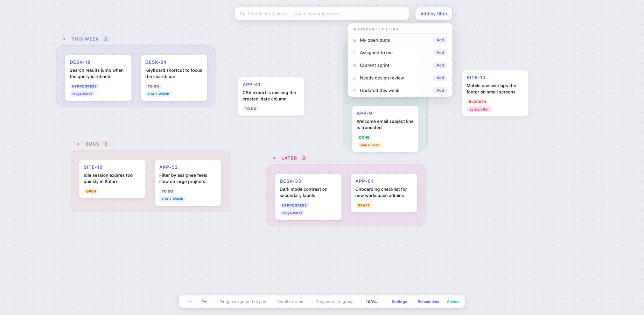Click Reload data in the toolbar
This screenshot has height=315, width=644.
coord(428,302)
